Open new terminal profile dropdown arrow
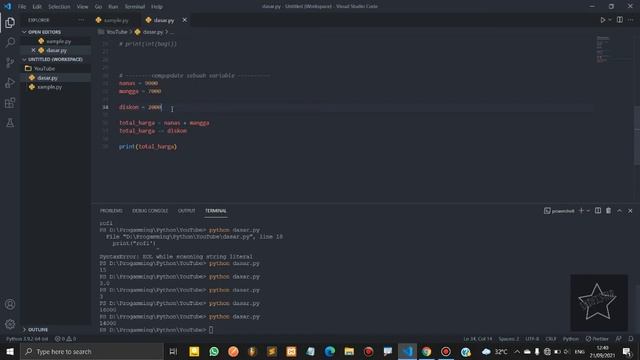The height and width of the screenshot is (360, 640). (588, 211)
